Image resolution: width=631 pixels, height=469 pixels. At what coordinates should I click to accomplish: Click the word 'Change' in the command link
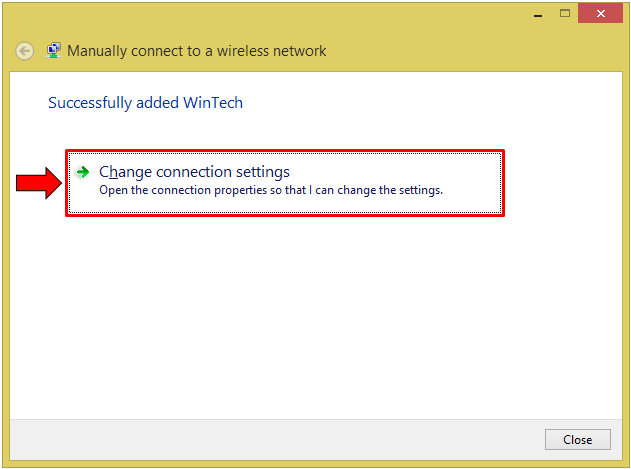tap(125, 172)
